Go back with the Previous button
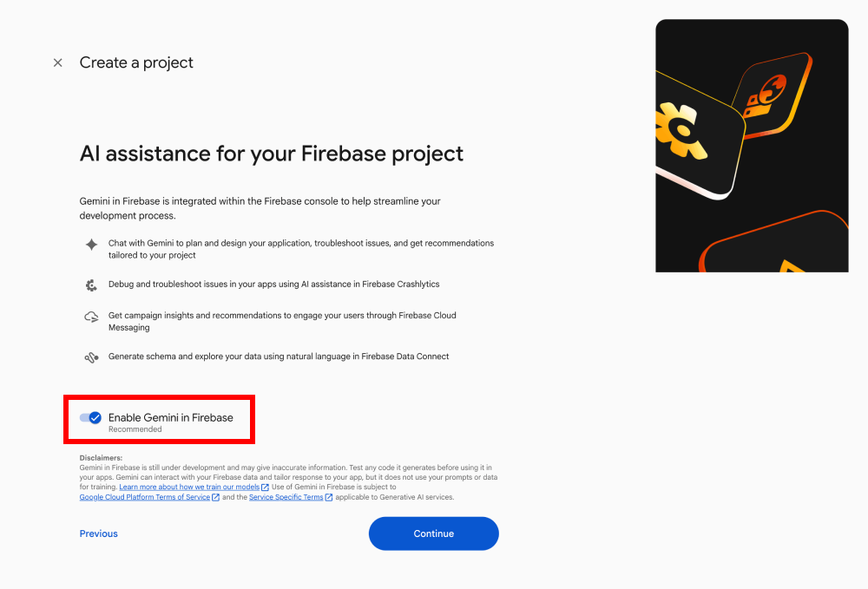Image resolution: width=868 pixels, height=589 pixels. [99, 533]
